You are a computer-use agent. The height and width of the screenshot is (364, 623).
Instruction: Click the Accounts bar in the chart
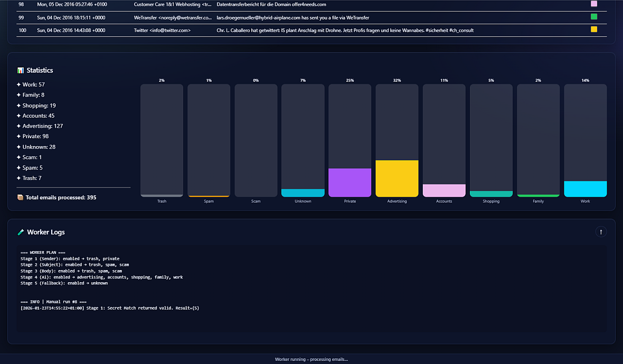click(x=444, y=190)
